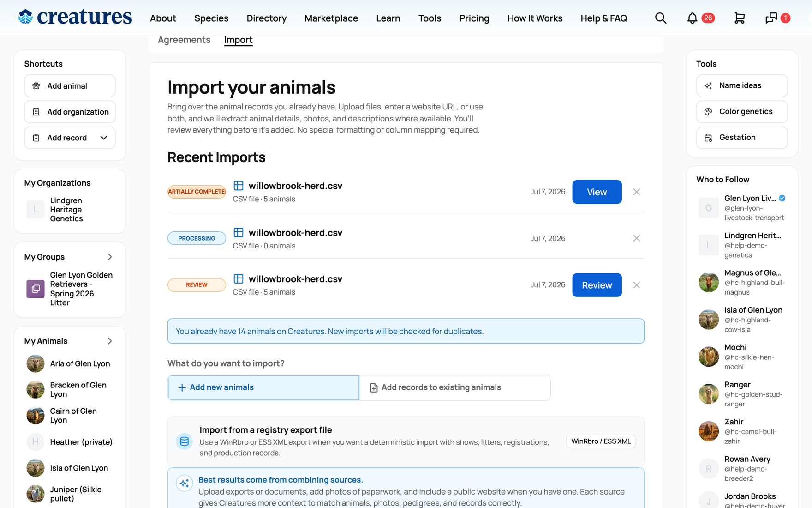The height and width of the screenshot is (508, 812).
Task: Open the Marketplace menu
Action: (x=331, y=18)
